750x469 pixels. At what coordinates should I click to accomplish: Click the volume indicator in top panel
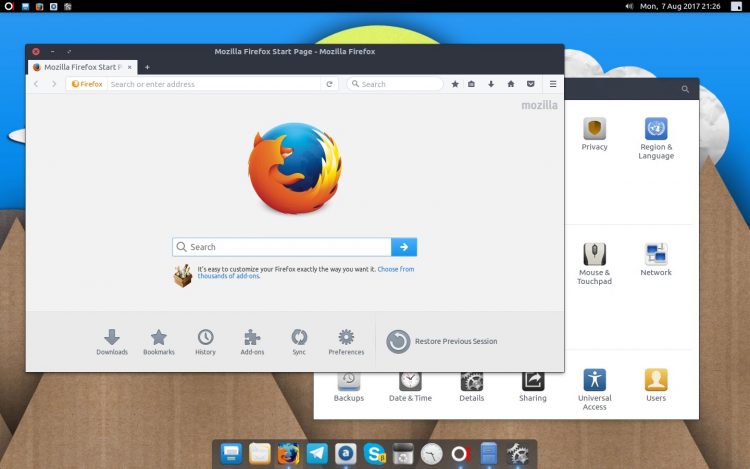tap(629, 6)
